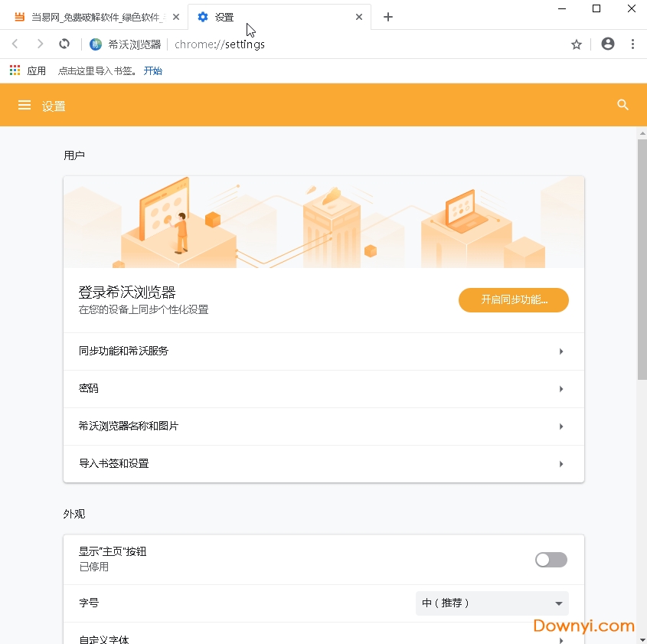The image size is (647, 644).
Task: Expand 同步功能和希沃服务 settings
Action: (323, 351)
